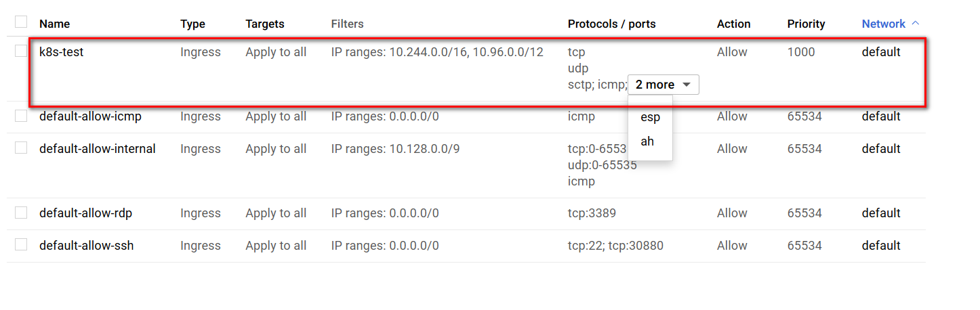Viewport: 980px width, 310px height.
Task: Open the default-allow-icmp rule
Action: tap(90, 116)
